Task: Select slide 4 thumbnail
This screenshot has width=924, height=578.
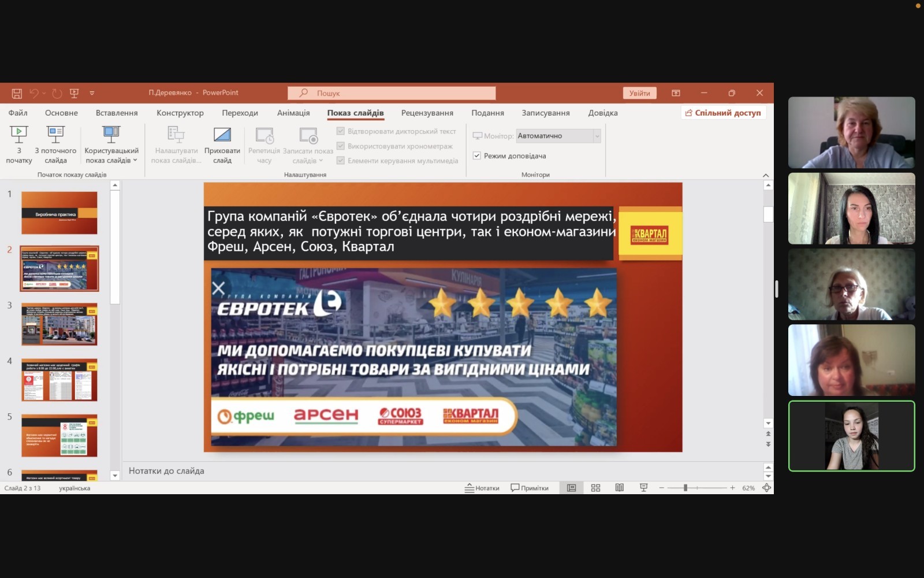Action: click(x=59, y=380)
